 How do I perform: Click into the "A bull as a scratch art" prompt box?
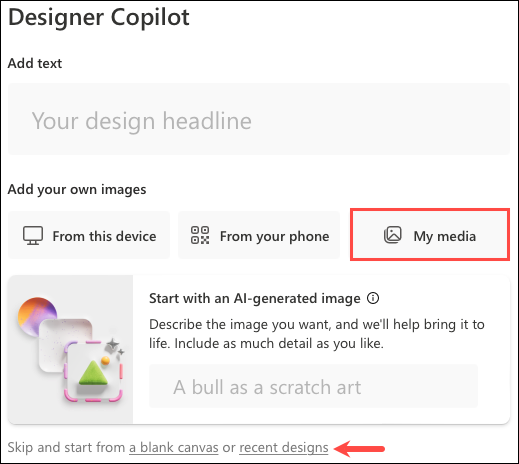click(x=313, y=386)
